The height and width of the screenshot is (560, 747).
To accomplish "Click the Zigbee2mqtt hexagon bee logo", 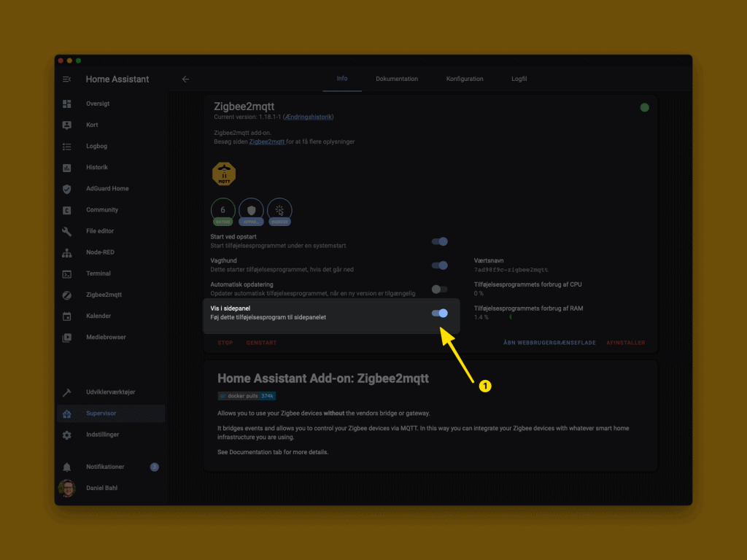I will click(224, 174).
